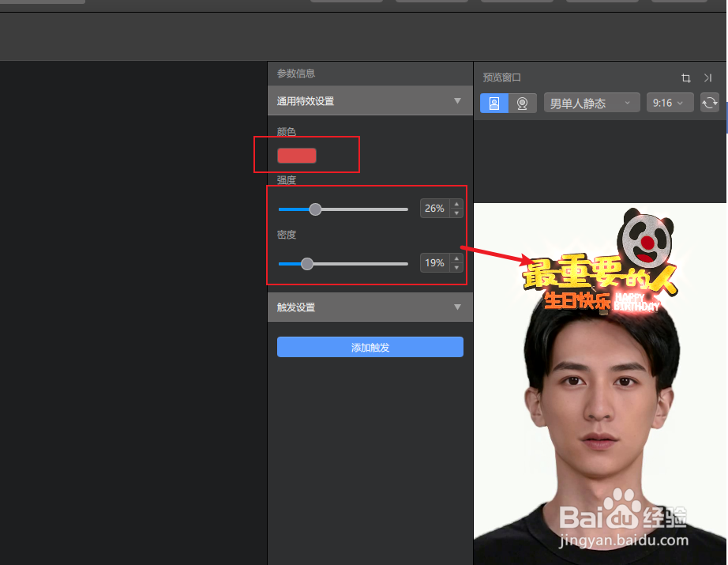Screen dimensions: 728x565
Task: Increase the 密度 value with up arrow
Action: [456, 258]
